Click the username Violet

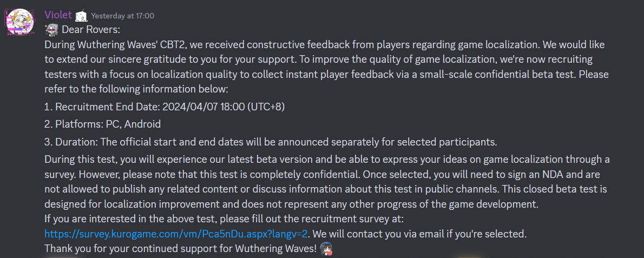pos(58,16)
